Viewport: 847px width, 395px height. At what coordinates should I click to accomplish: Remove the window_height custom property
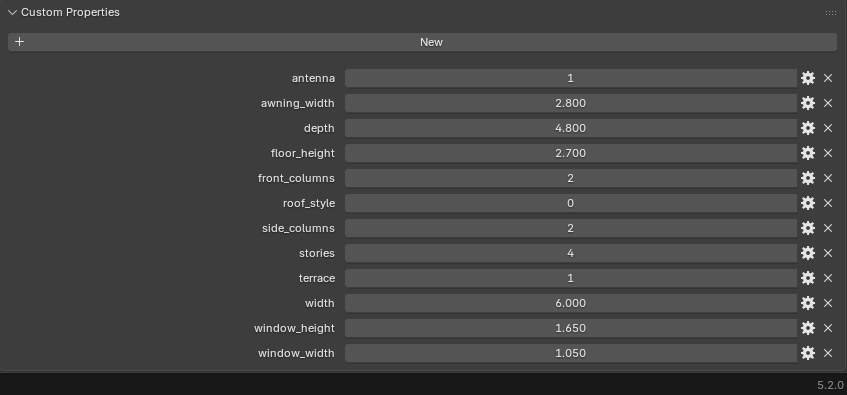click(828, 328)
